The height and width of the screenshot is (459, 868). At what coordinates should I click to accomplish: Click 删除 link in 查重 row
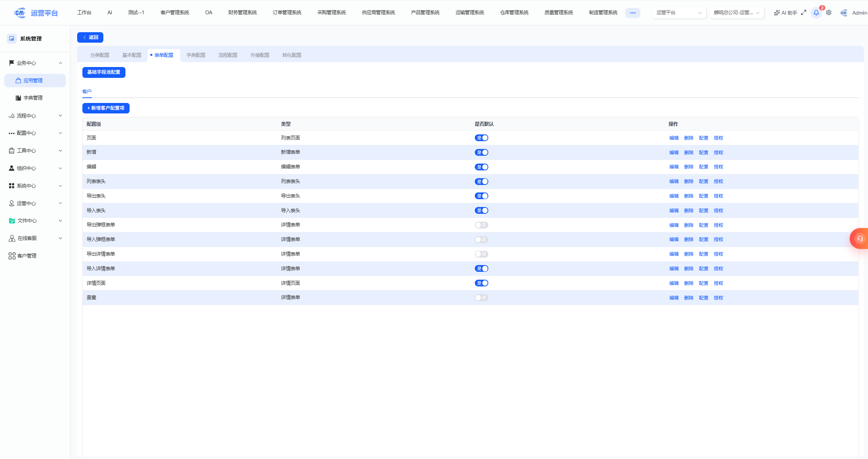click(x=689, y=298)
